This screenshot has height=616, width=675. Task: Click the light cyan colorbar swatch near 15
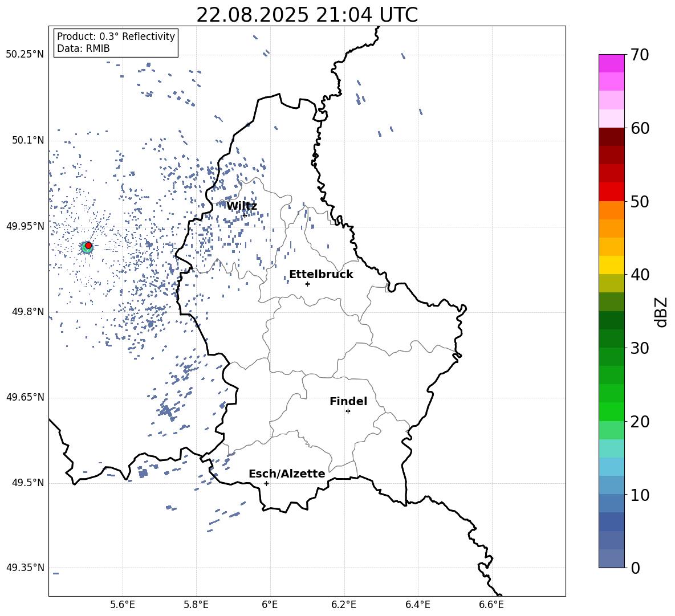612,448
